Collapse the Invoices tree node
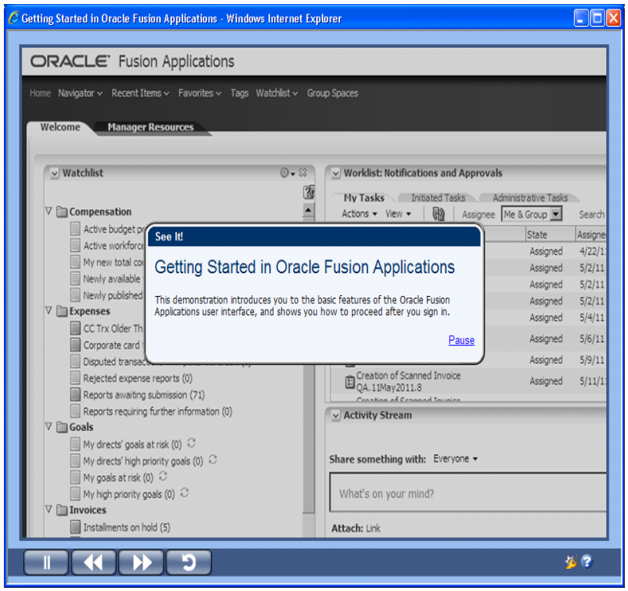 coord(49,509)
